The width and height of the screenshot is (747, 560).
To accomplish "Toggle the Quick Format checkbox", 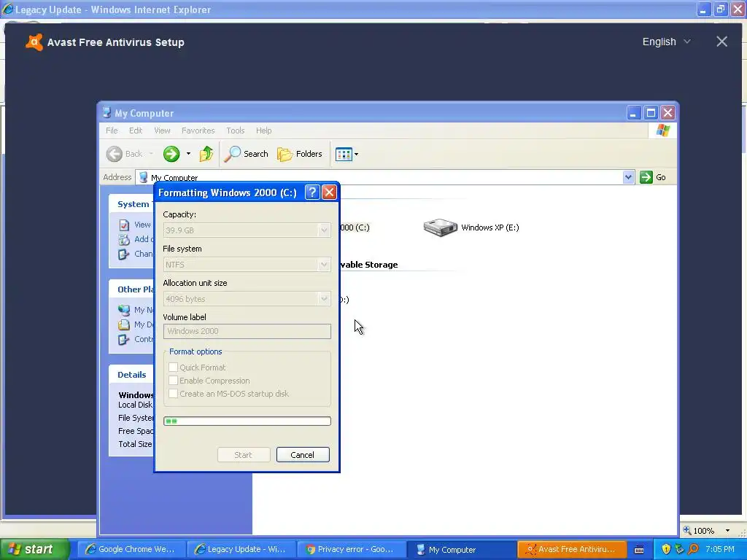I will pyautogui.click(x=174, y=367).
